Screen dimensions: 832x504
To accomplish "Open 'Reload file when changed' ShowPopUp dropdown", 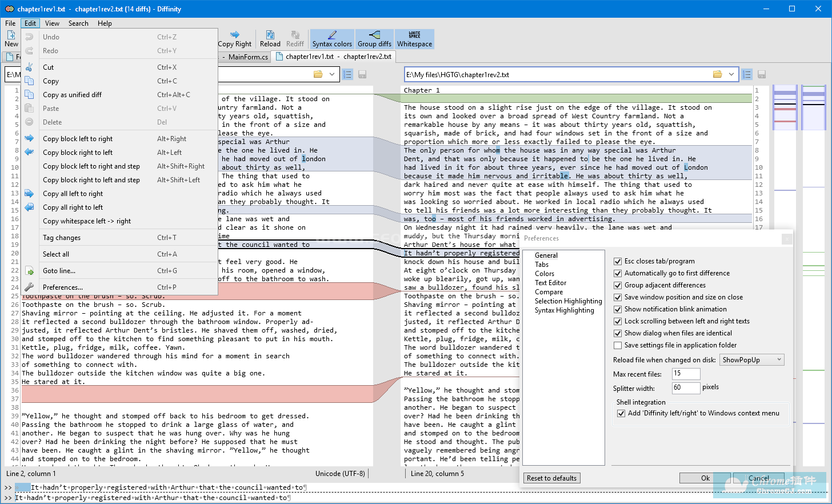I will [752, 360].
